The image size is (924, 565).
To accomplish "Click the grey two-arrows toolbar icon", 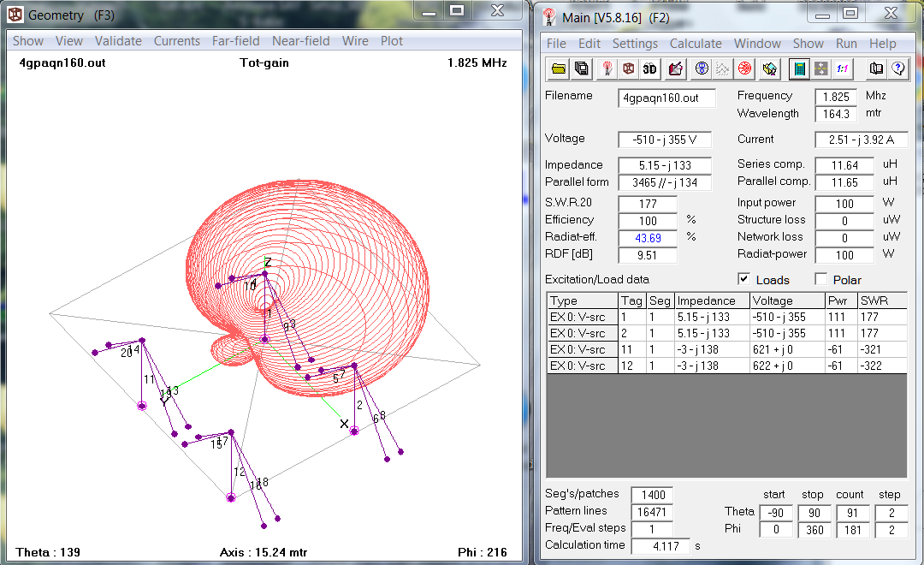I will [820, 69].
